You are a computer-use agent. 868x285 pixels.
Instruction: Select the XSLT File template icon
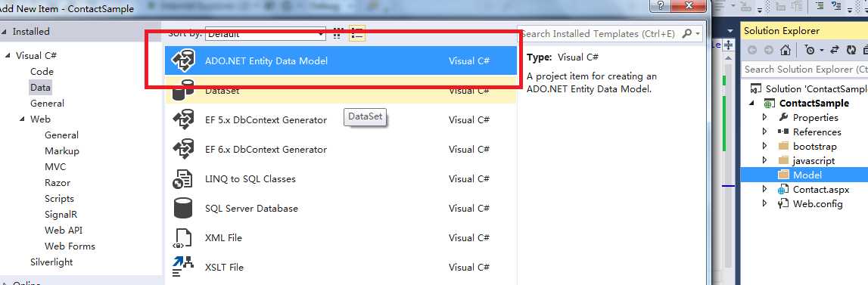(182, 268)
